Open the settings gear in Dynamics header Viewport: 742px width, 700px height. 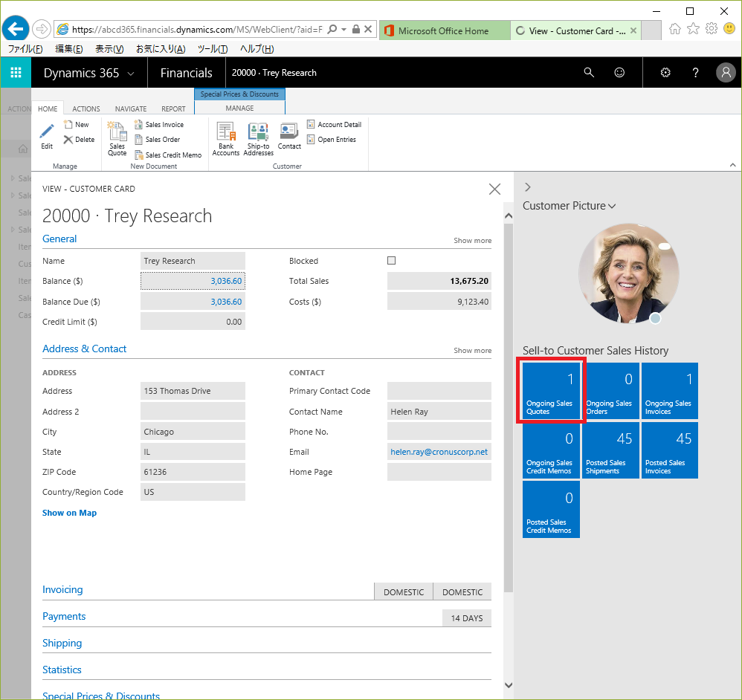665,72
